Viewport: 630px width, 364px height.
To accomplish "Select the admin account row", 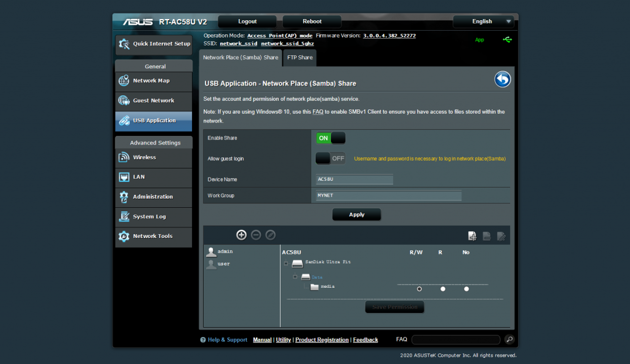I will click(220, 251).
